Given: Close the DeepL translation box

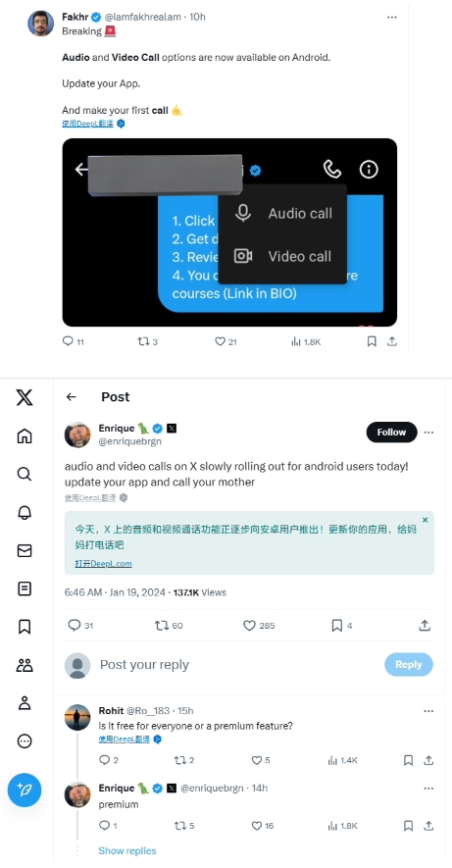Looking at the screenshot, I should [425, 520].
